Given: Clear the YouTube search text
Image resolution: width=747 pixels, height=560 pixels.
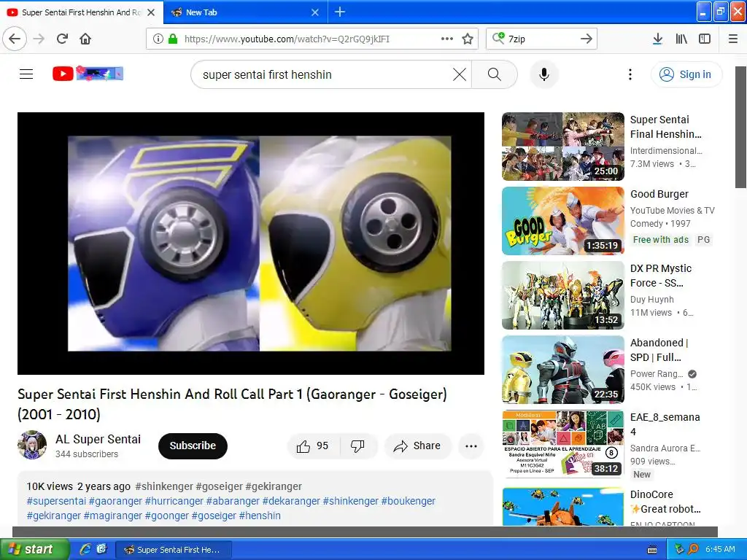Looking at the screenshot, I should 460,74.
